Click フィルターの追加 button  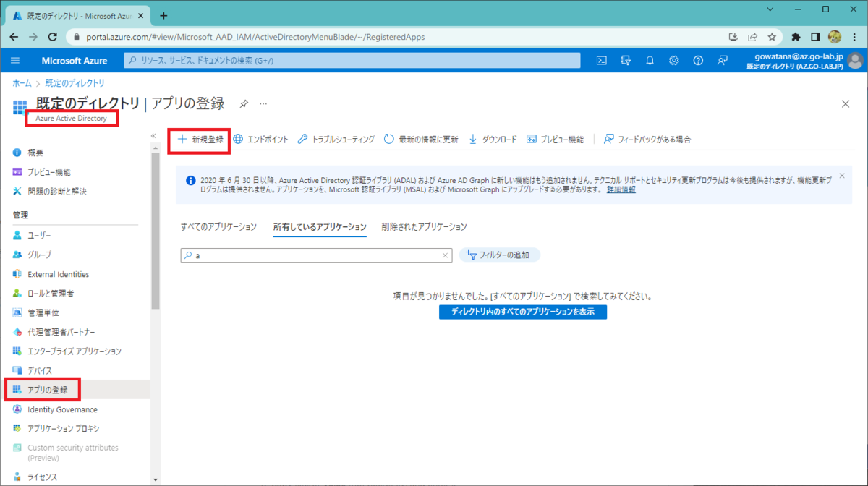500,255
